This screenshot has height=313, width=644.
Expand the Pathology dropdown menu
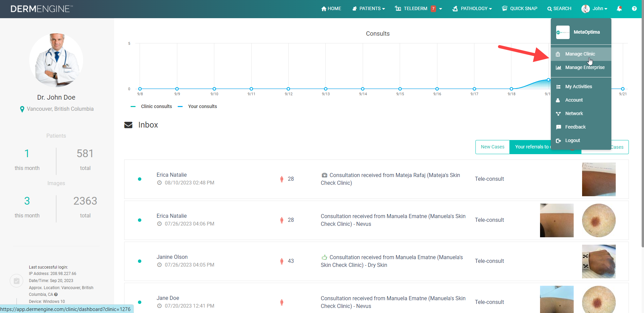[x=472, y=9]
